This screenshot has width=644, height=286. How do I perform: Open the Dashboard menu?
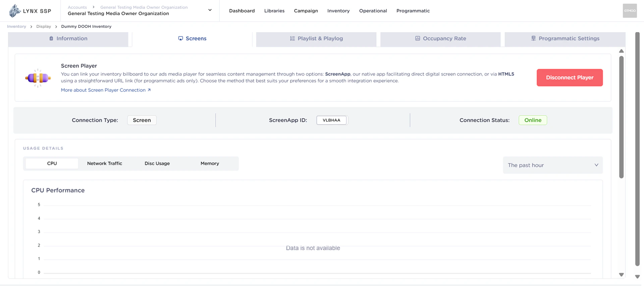242,11
